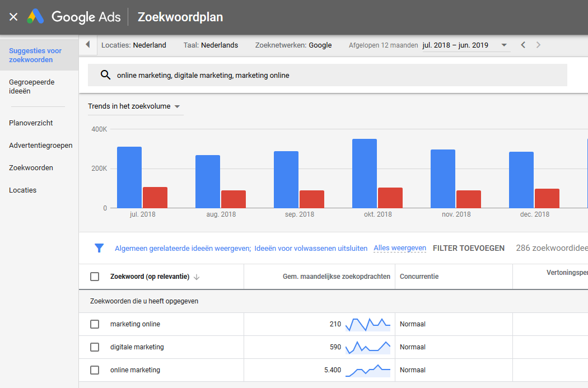
Task: Click the blue bar for jul. 2018
Action: click(x=129, y=177)
